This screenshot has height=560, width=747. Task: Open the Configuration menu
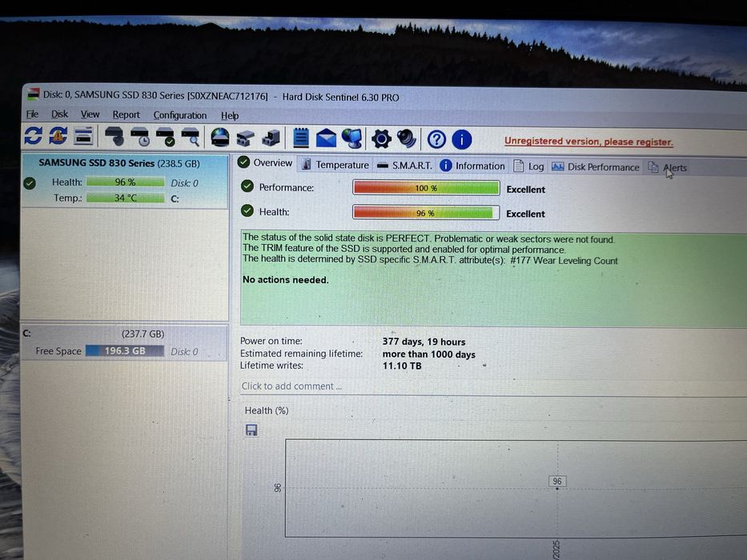pyautogui.click(x=180, y=116)
